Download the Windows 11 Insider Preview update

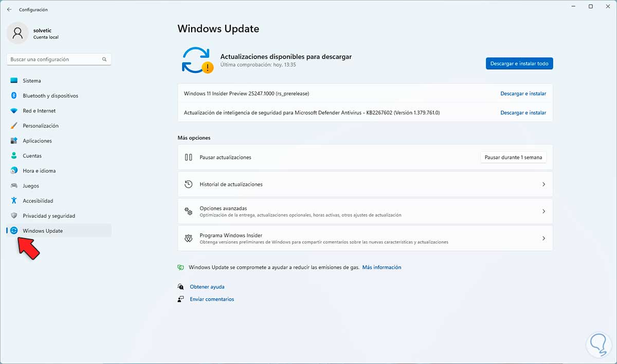(x=523, y=94)
